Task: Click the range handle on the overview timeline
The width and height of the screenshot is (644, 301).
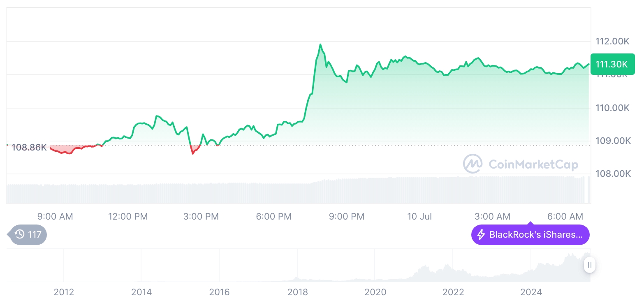Action: point(590,265)
